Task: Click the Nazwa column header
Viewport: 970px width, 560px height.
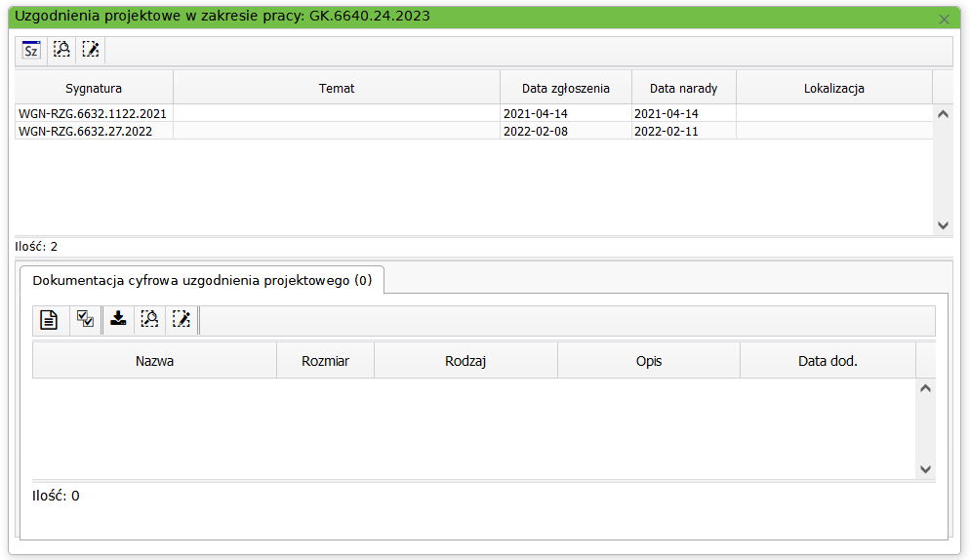Action: pyautogui.click(x=155, y=361)
